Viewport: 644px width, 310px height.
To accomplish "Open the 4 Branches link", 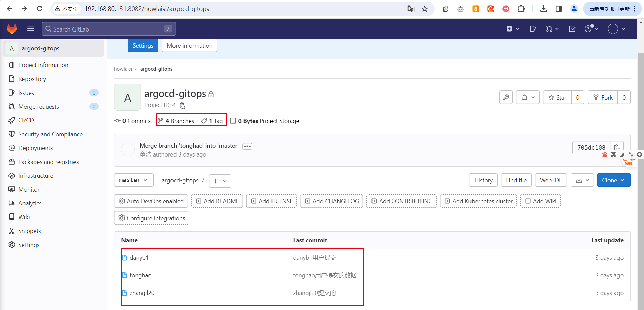I will point(177,121).
